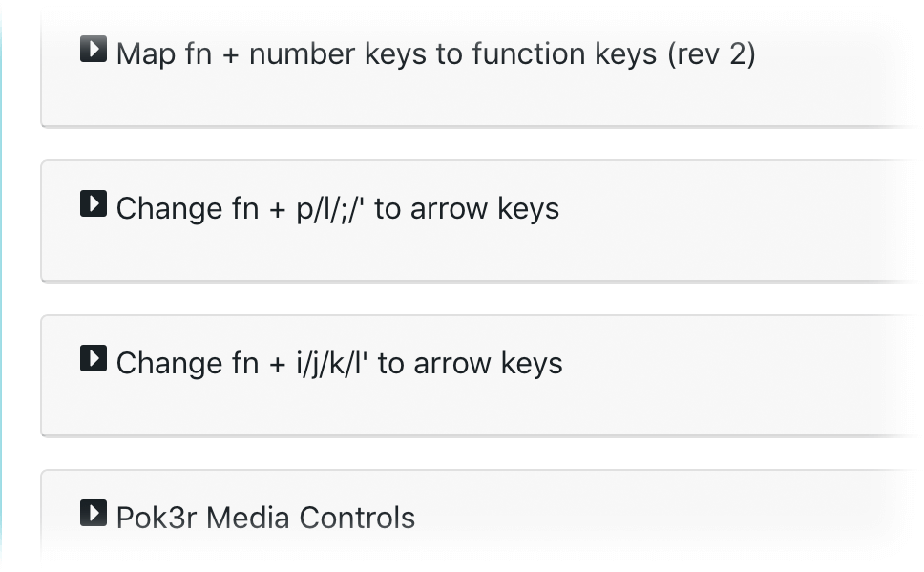Open the 'Pok3r Media Controls' title text
Screen dimensions: 924x572
265,518
